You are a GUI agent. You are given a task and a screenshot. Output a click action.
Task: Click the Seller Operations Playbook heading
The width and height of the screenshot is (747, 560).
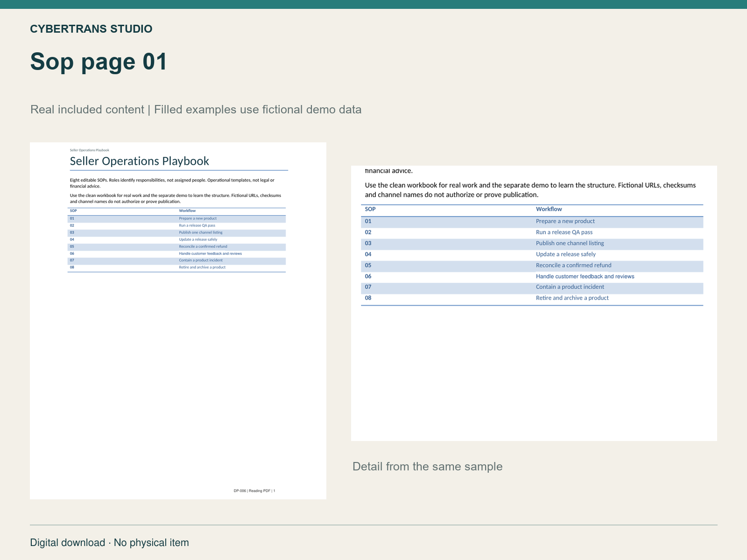(x=140, y=161)
